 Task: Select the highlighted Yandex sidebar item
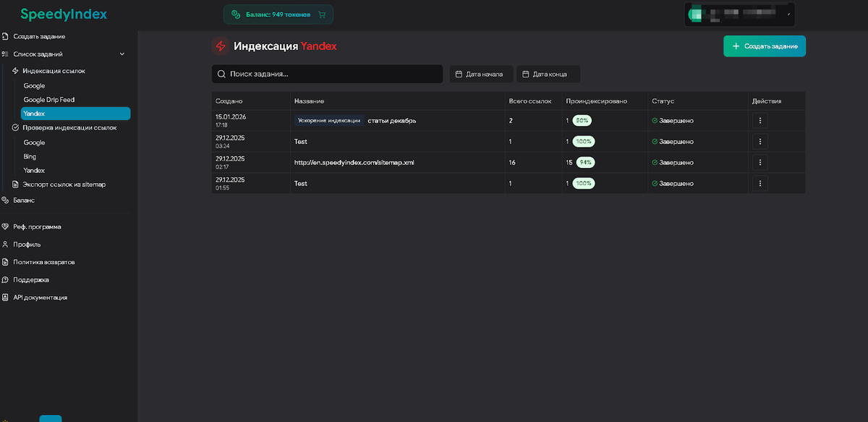coord(75,114)
